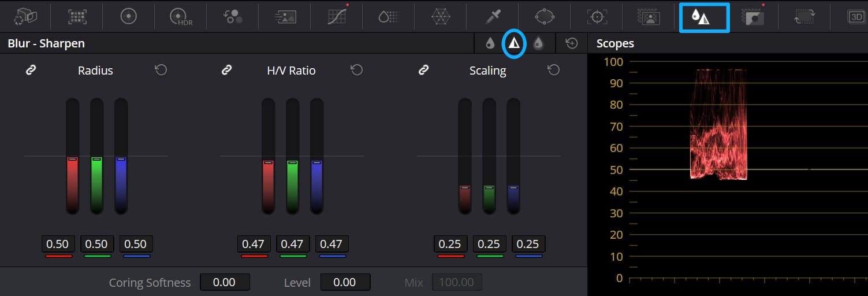Select the blue Radius value 0.50 field
This screenshot has width=868, height=296.
(136, 244)
